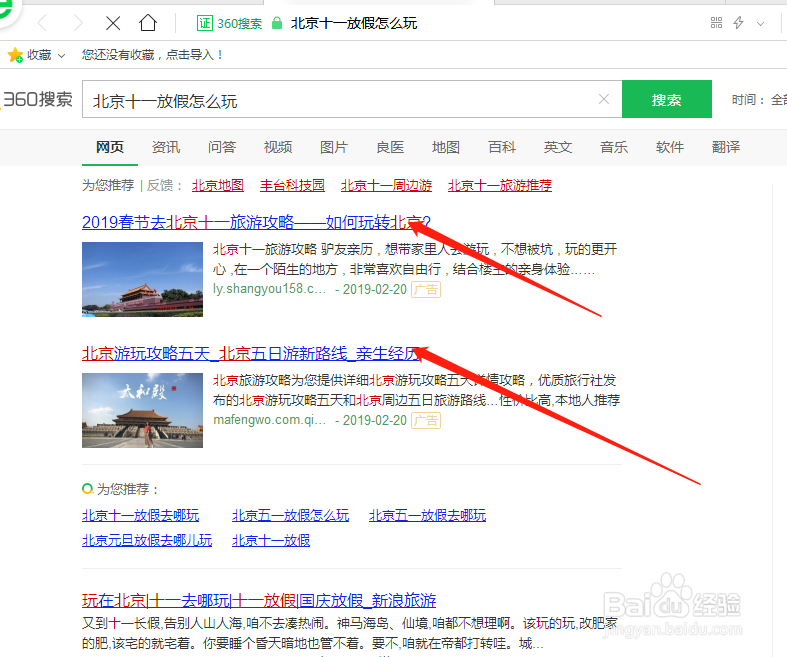Click recommended link 北京地图
This screenshot has width=787, height=657.
click(218, 185)
